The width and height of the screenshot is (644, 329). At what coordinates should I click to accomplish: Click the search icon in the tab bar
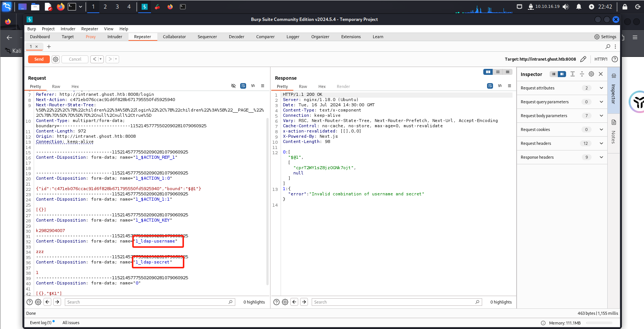[x=608, y=46]
